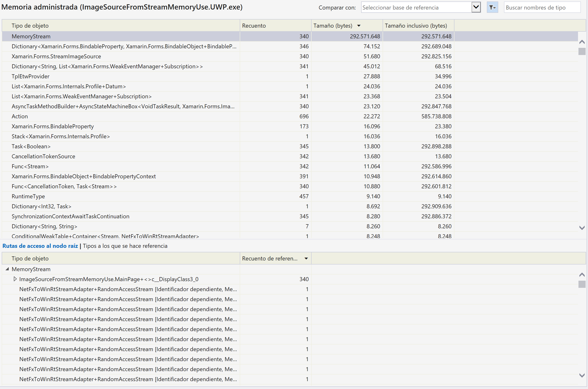This screenshot has width=588, height=389.
Task: Click the scroll-down chevron beside the object types table
Action: point(582,227)
